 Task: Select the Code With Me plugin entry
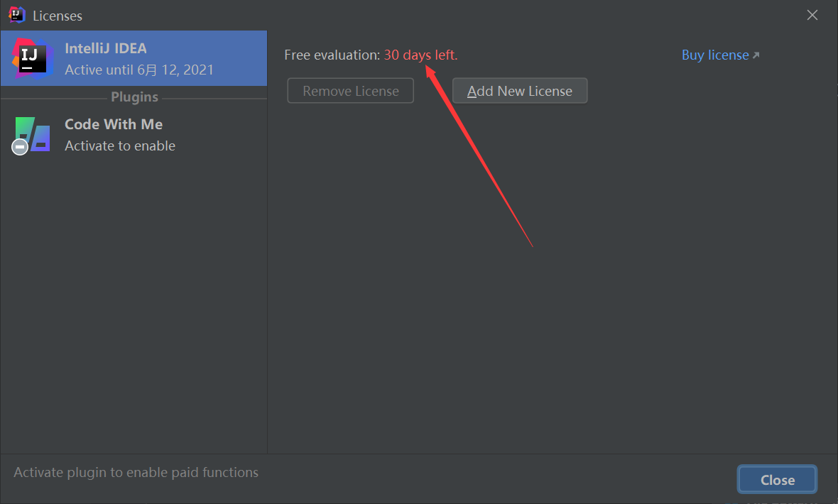point(134,135)
